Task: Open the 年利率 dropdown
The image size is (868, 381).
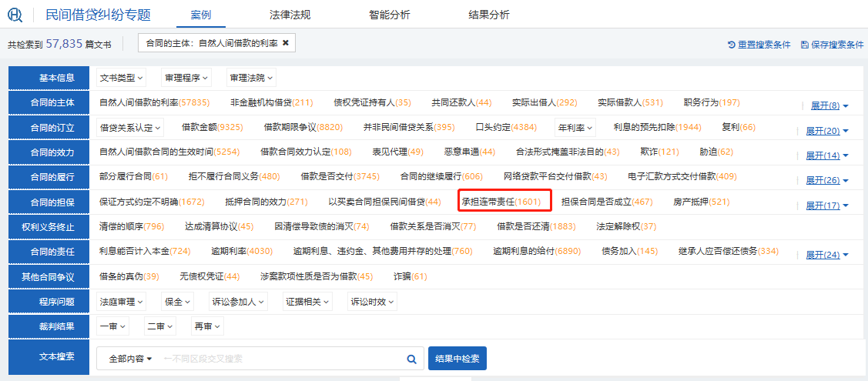Action: [575, 127]
